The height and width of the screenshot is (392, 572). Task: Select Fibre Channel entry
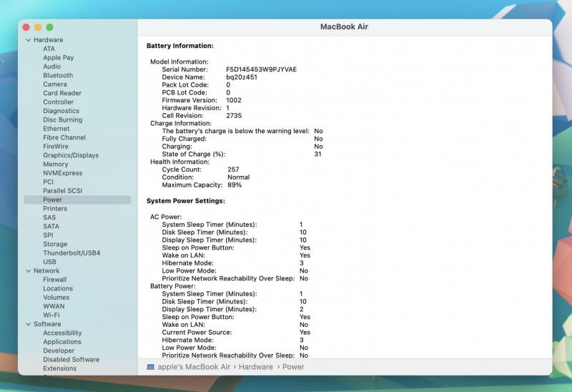pos(64,137)
